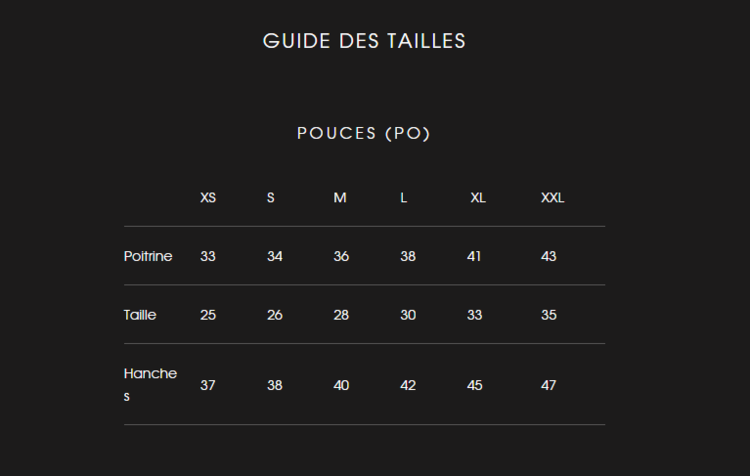Click the L size column header
750x476 pixels.
(404, 198)
